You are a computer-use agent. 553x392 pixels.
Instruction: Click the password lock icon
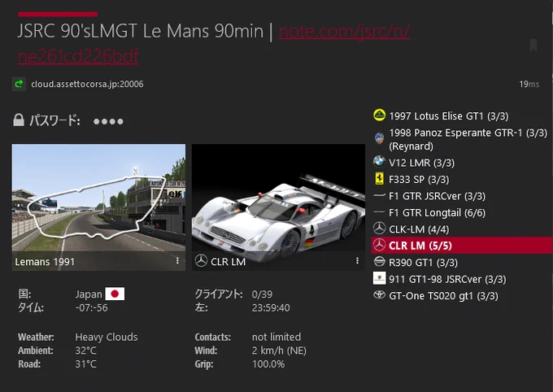[19, 120]
